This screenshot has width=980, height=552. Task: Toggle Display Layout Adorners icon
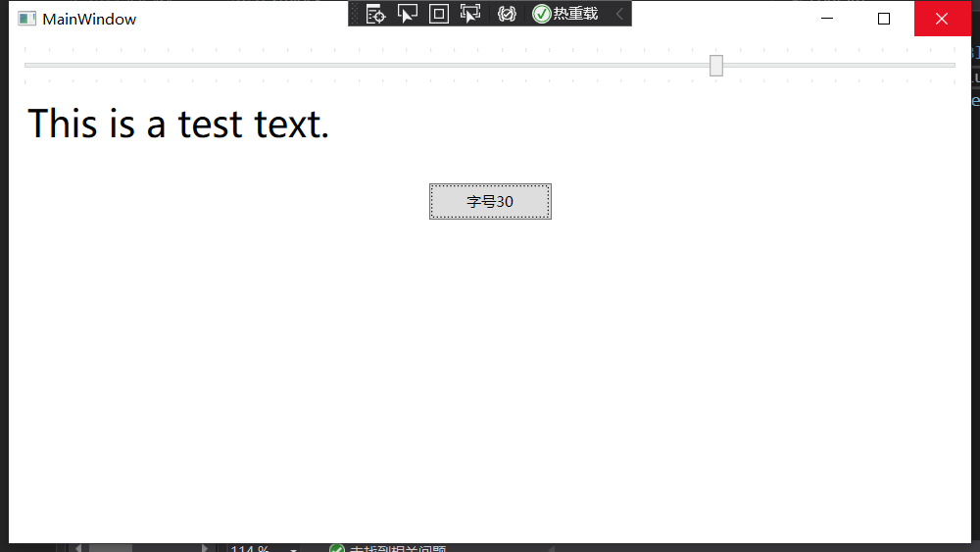[x=439, y=14]
